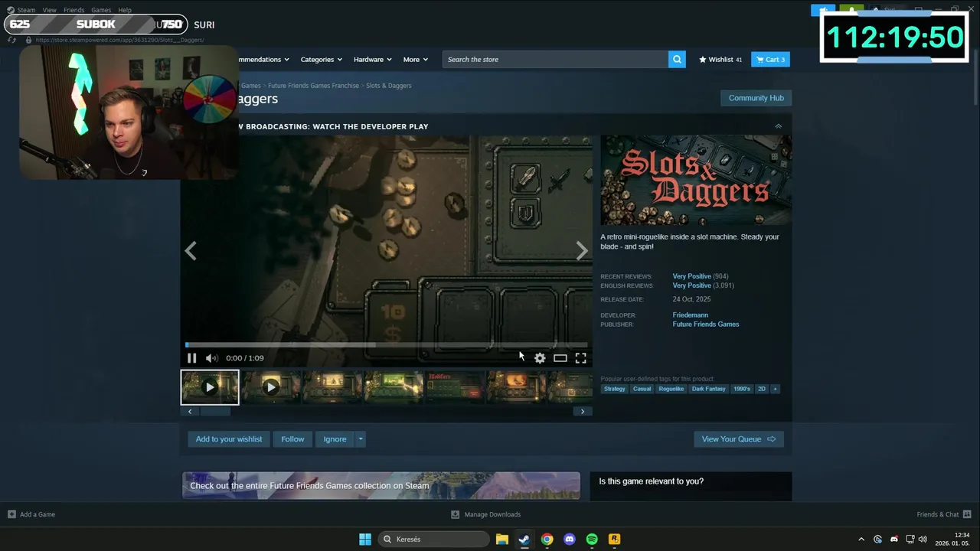Open the red Modifiers screenshot thumbnail
The height and width of the screenshot is (551, 980).
pyautogui.click(x=455, y=387)
